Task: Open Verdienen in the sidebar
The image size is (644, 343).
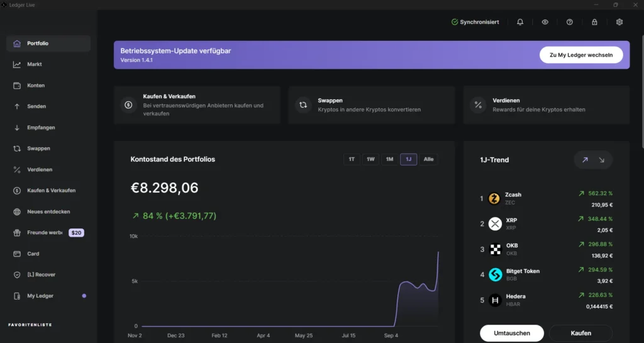Action: (48, 170)
